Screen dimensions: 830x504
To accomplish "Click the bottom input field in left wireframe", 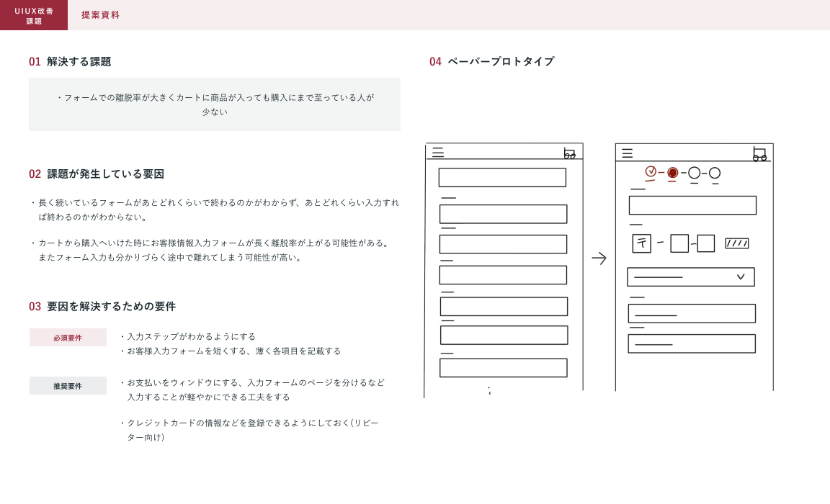I will (x=504, y=368).
